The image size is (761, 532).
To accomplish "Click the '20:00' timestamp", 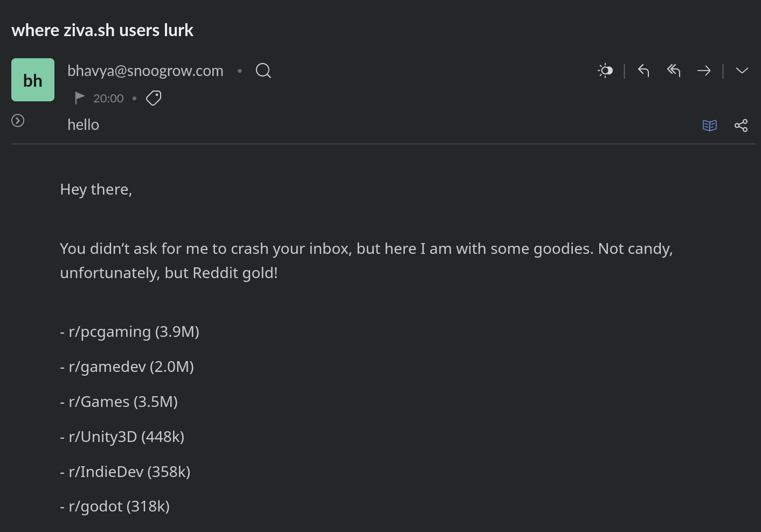I will coord(108,98).
